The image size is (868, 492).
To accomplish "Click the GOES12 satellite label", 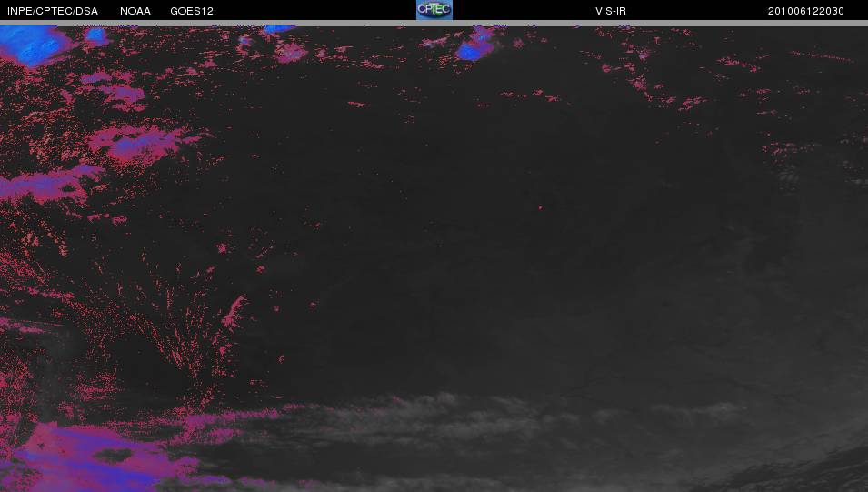I will 192,11.
